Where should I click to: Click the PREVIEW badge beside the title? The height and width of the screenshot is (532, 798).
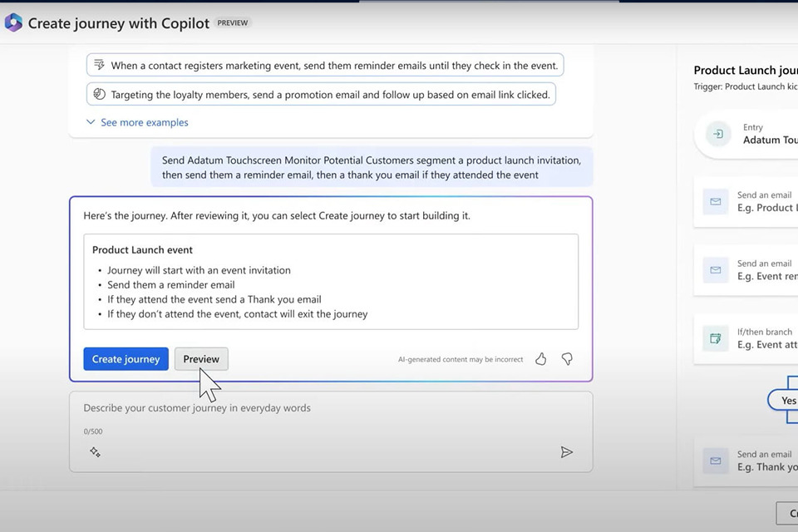(x=233, y=23)
